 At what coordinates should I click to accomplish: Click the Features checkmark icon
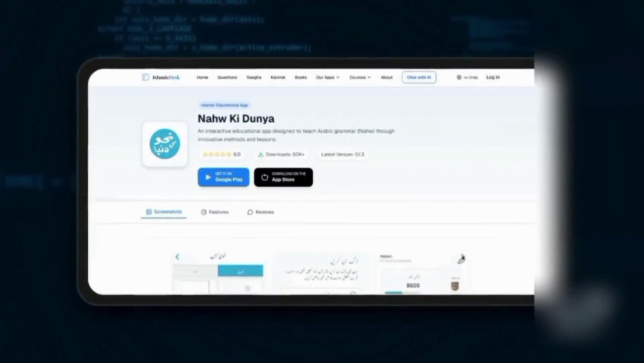(204, 212)
